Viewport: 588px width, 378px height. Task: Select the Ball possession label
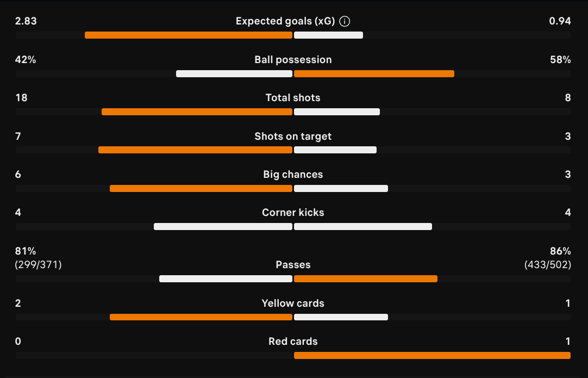coord(293,60)
